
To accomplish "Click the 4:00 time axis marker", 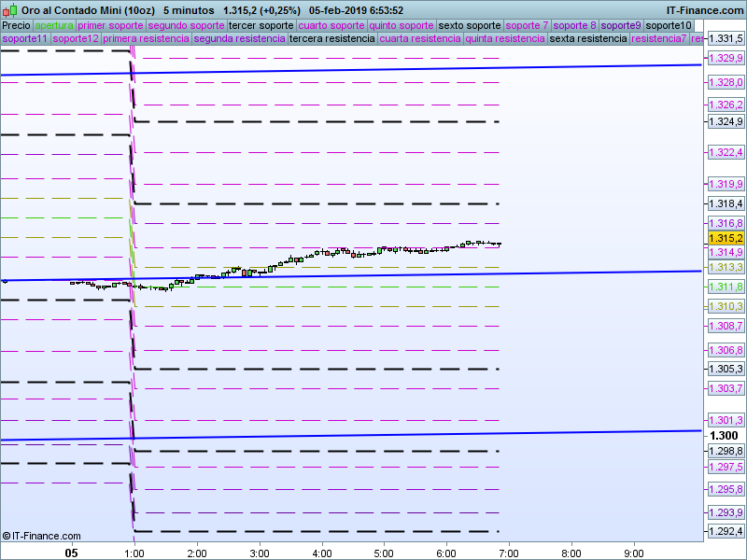I will (321, 553).
